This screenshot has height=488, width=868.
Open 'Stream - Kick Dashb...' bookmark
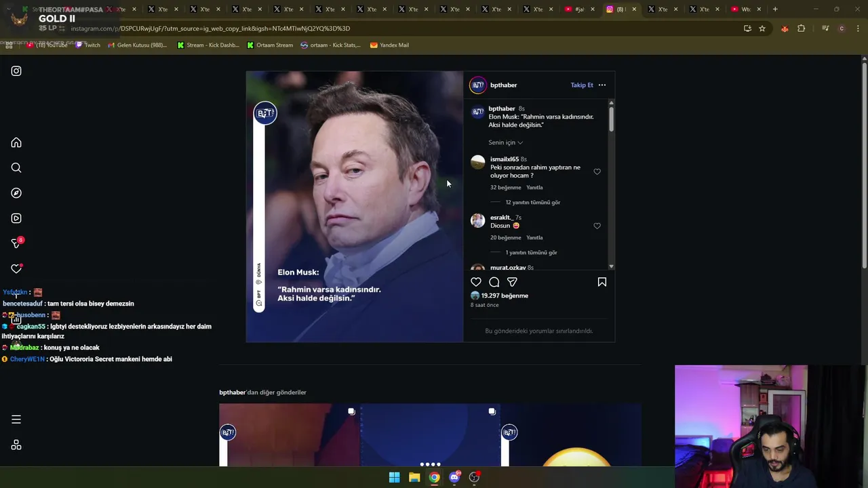208,45
